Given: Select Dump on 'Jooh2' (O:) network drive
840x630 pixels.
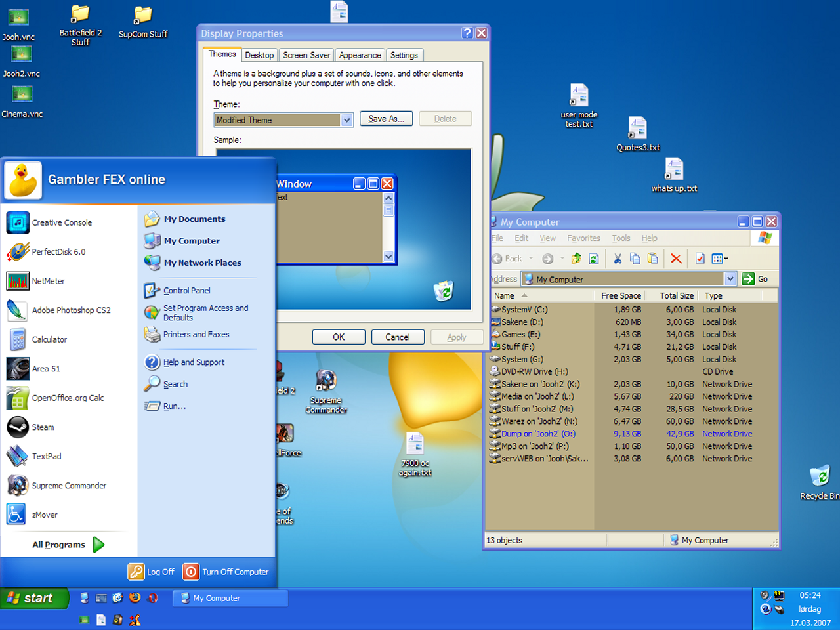Looking at the screenshot, I should click(x=534, y=434).
